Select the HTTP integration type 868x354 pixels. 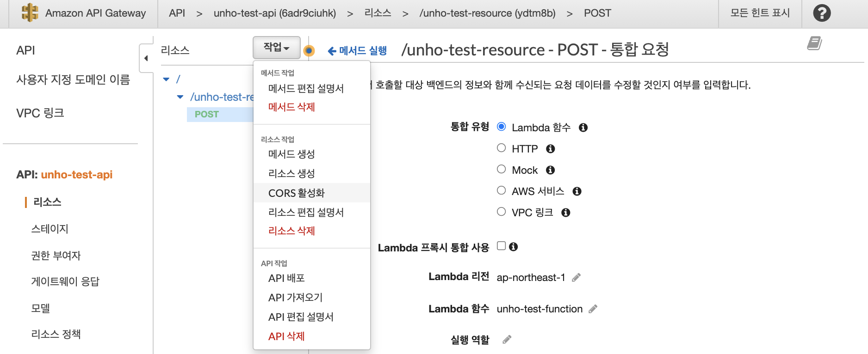[501, 148]
